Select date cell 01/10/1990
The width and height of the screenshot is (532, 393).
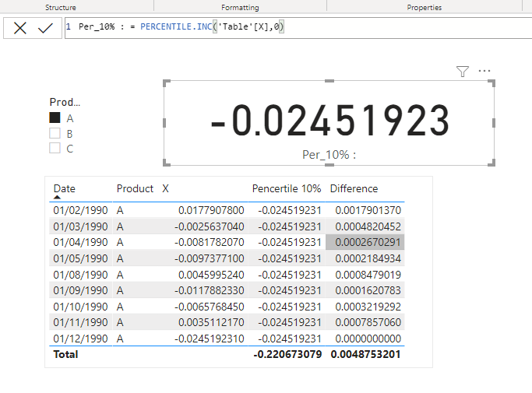click(80, 307)
